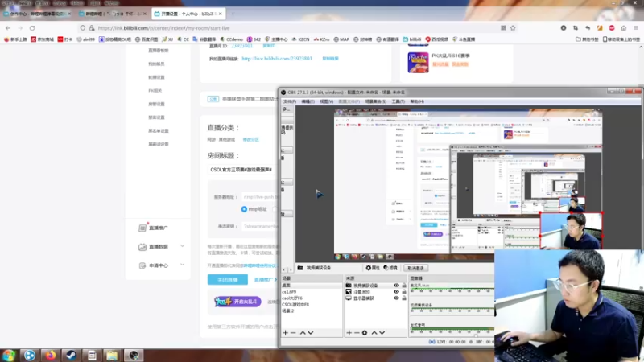Switch to the second browser tab
The width and height of the screenshot is (644, 362).
point(113,14)
